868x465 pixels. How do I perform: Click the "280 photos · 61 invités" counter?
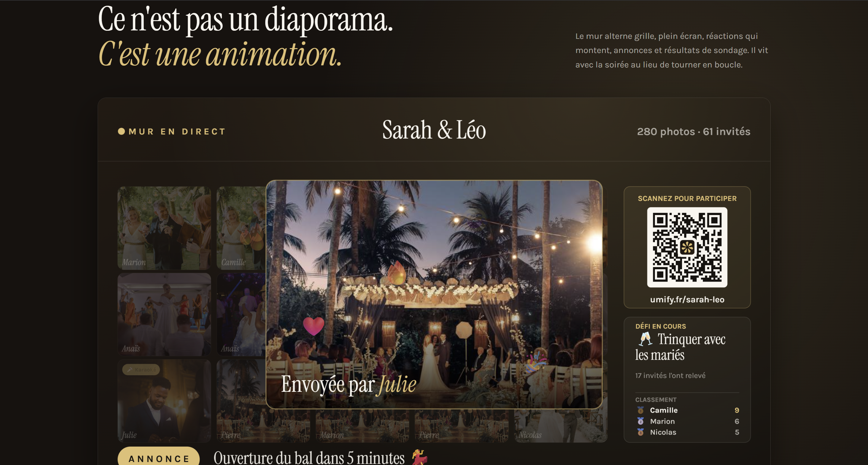click(x=693, y=131)
